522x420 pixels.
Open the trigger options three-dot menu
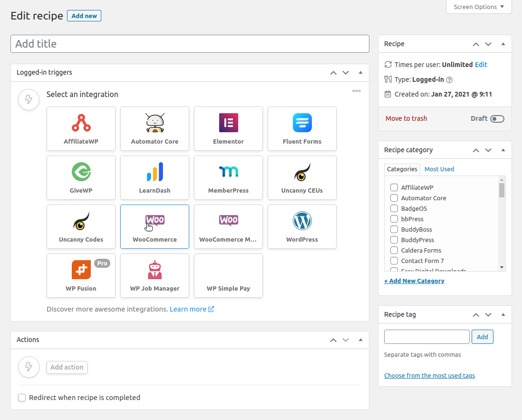tap(357, 91)
